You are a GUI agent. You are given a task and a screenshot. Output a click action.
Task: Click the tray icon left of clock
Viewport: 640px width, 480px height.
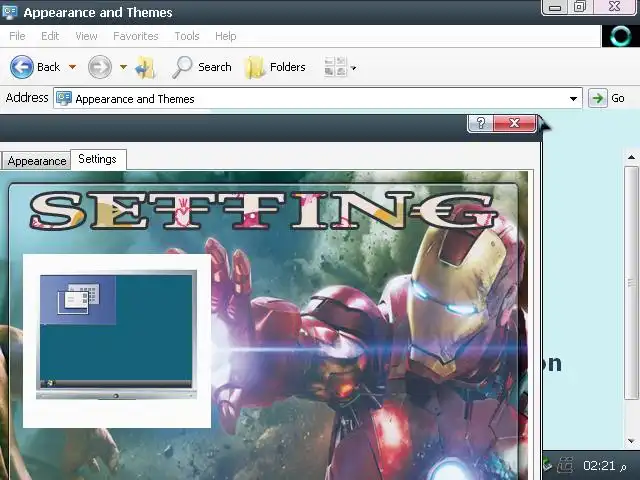pos(565,465)
